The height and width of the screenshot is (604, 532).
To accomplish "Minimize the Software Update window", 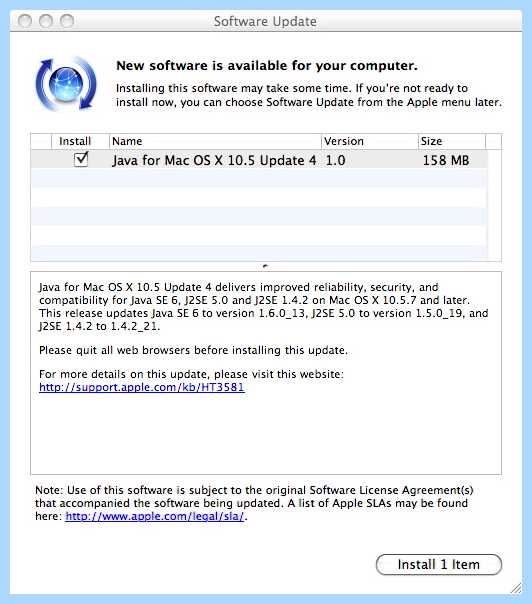I will tap(46, 21).
